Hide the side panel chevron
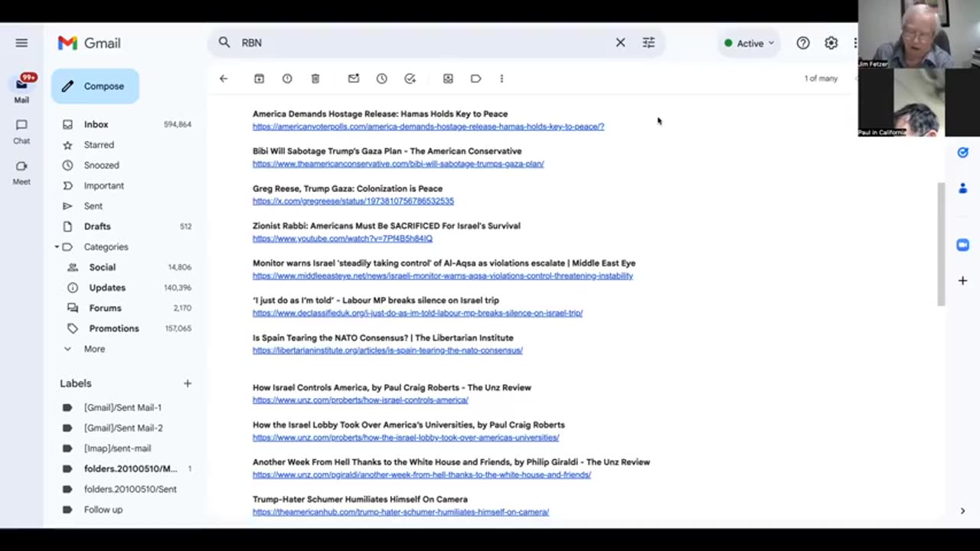Screen dimensions: 980x551 click(962, 510)
